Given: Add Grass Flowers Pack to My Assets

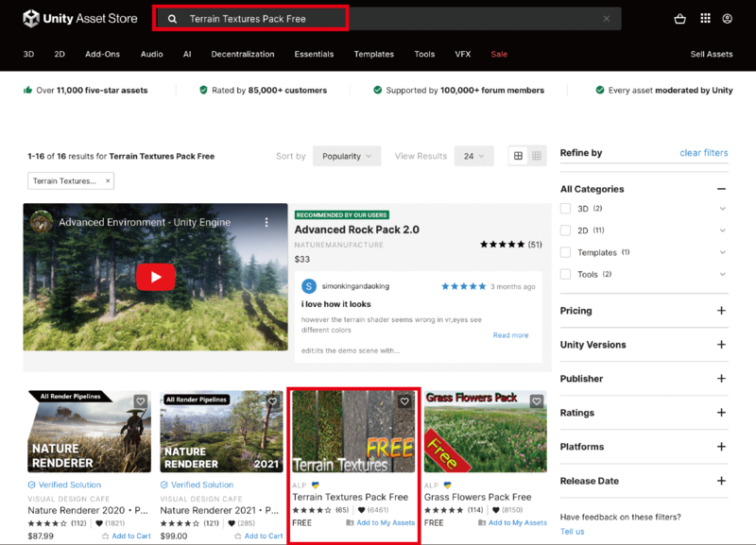Looking at the screenshot, I should point(512,523).
